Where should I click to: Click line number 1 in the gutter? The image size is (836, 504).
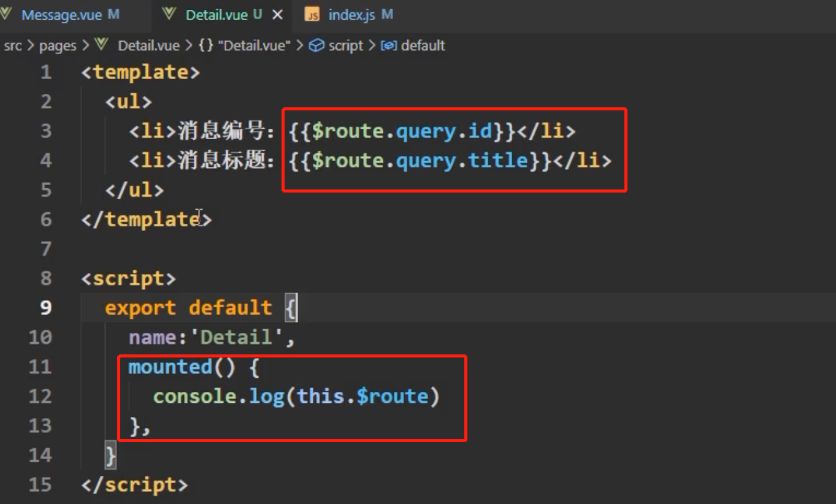click(46, 72)
